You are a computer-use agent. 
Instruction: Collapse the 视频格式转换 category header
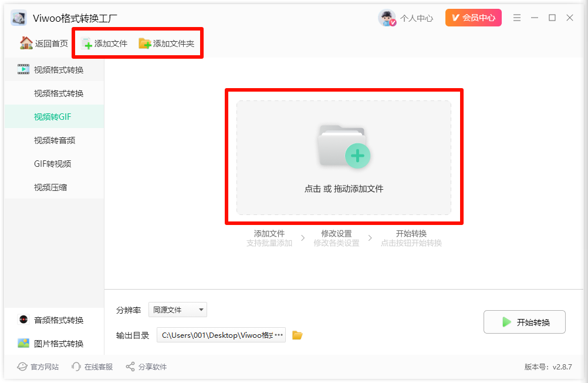[54, 70]
